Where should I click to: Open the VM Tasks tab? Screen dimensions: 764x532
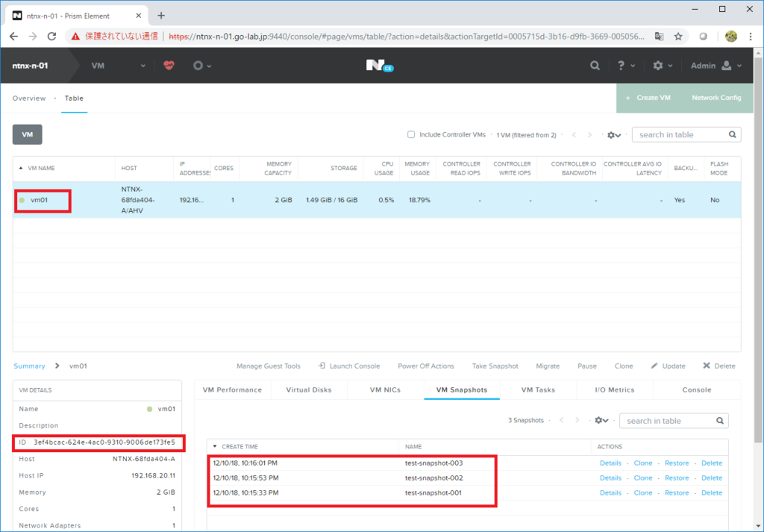click(538, 389)
